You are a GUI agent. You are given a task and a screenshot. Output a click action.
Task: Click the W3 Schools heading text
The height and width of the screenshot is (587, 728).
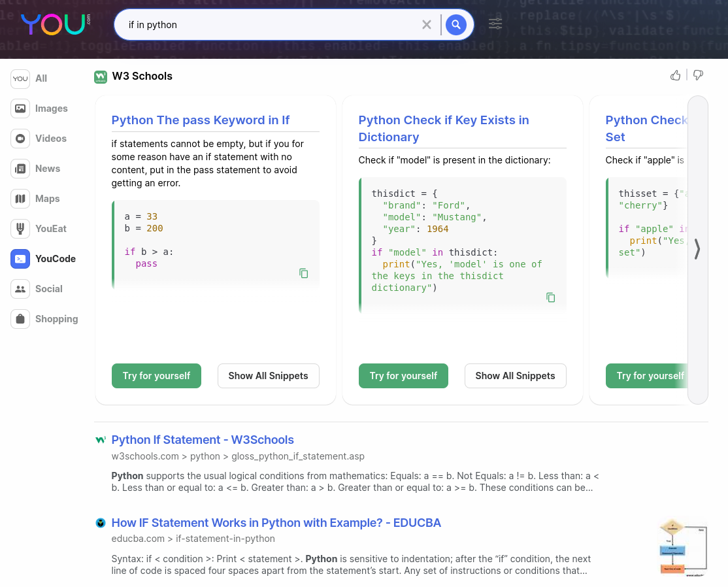(x=142, y=76)
